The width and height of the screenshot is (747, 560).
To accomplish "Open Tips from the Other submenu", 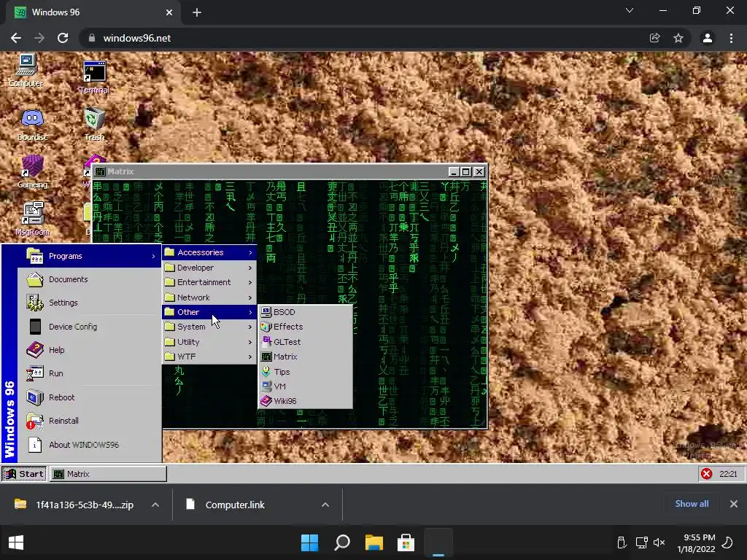I will [x=305, y=372].
